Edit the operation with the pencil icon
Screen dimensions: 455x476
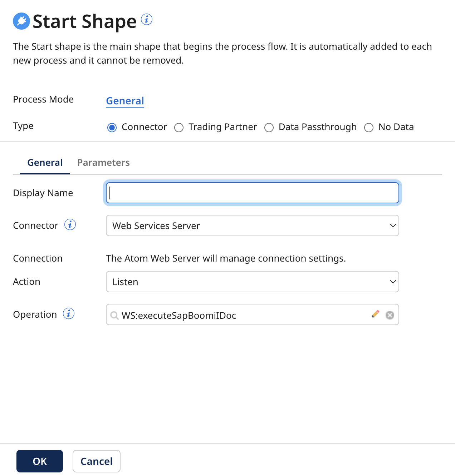click(x=375, y=314)
